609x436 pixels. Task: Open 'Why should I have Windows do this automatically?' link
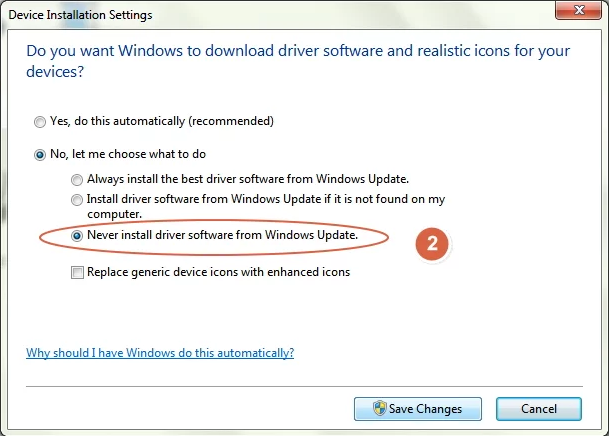click(160, 353)
